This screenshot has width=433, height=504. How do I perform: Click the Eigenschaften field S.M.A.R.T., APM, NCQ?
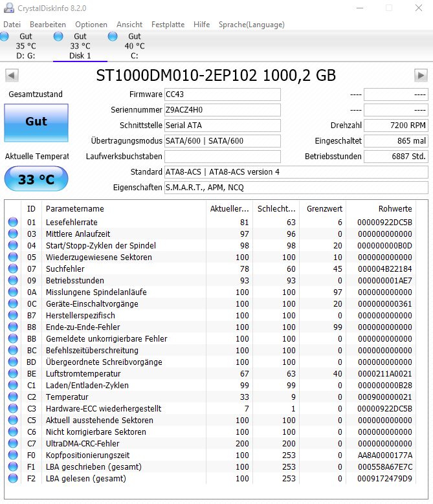pos(296,188)
